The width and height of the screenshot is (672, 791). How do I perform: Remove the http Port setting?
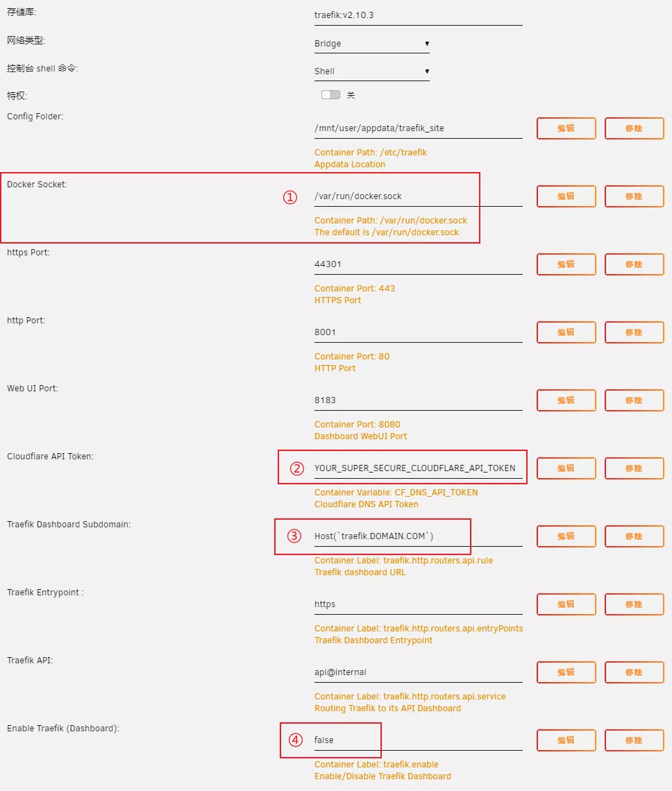634,332
